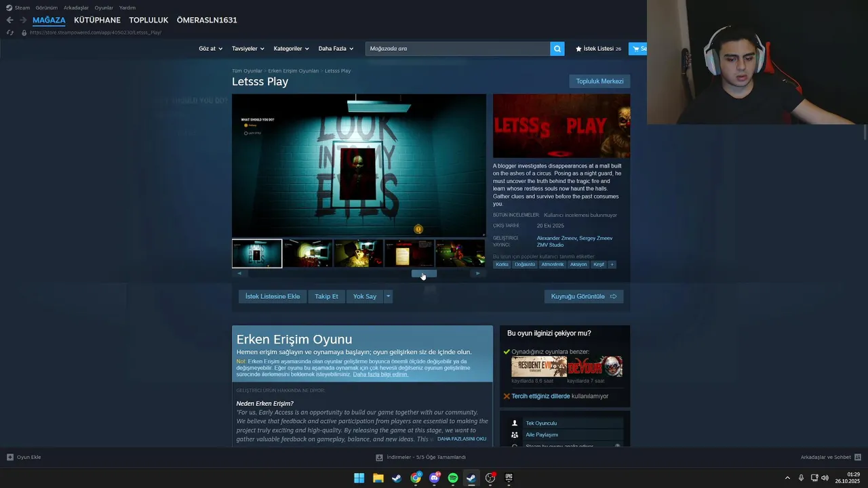
Task: Select the first screenshot thumbnail
Action: click(257, 253)
